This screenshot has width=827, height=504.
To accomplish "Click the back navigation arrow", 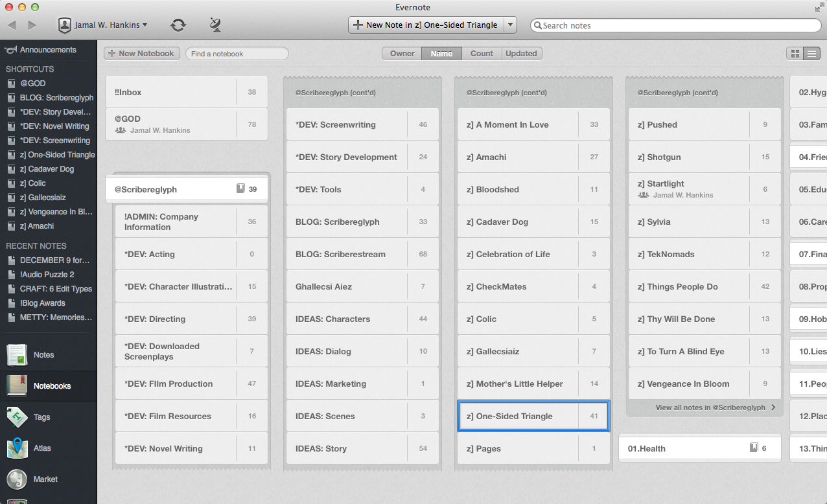I will pyautogui.click(x=12, y=25).
